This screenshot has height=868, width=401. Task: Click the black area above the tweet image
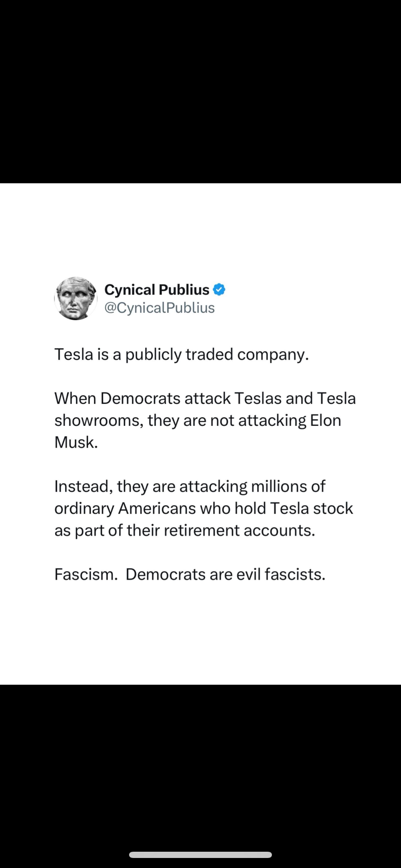200,92
